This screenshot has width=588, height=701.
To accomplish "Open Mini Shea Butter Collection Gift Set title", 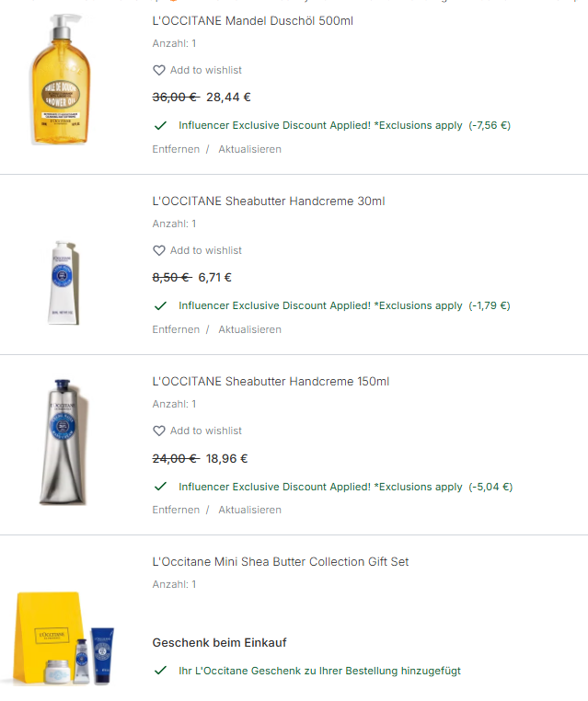I will tap(281, 561).
